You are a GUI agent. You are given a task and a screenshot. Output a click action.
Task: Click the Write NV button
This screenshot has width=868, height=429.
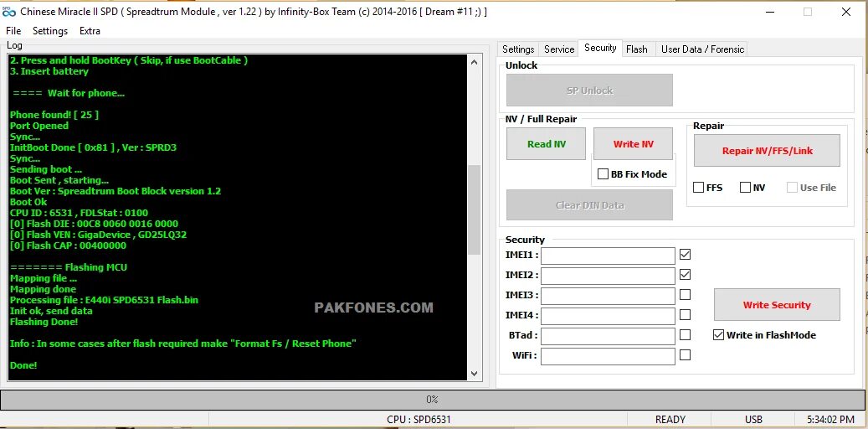pyautogui.click(x=634, y=144)
